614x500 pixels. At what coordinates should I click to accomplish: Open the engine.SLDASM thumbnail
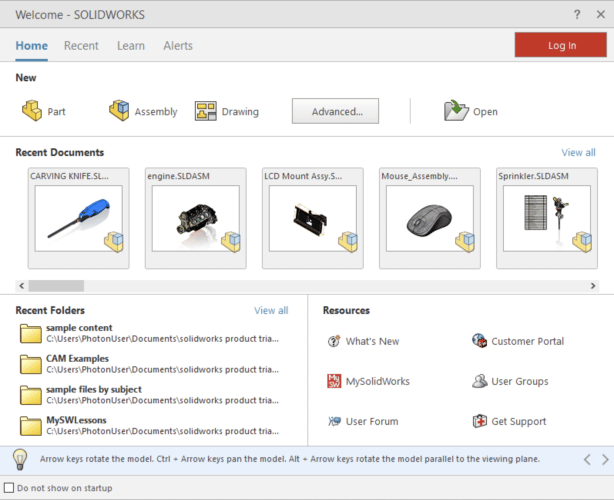coord(196,218)
